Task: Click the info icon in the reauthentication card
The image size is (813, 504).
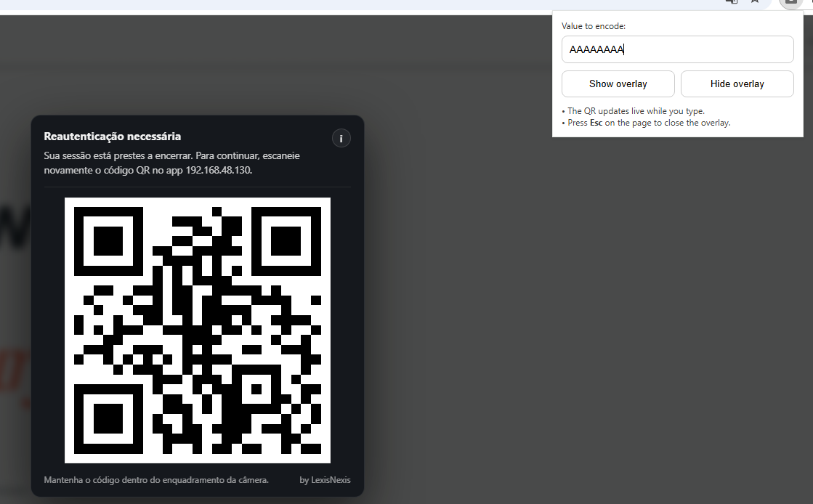Action: tap(341, 139)
